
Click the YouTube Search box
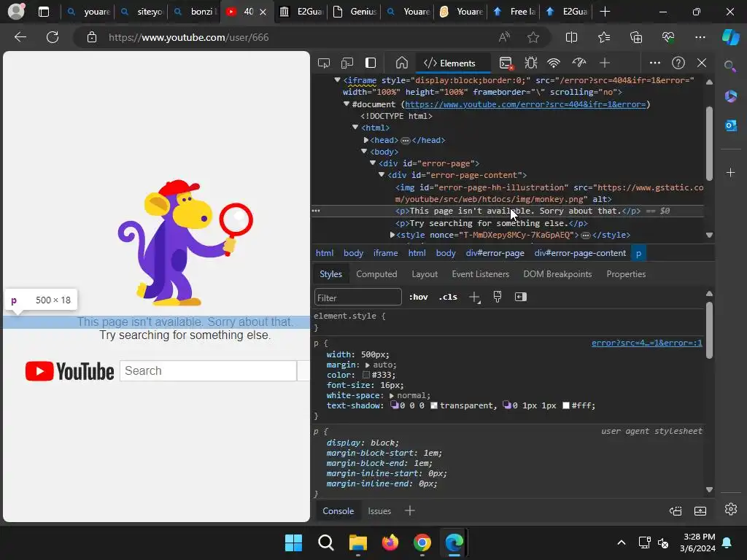208,371
